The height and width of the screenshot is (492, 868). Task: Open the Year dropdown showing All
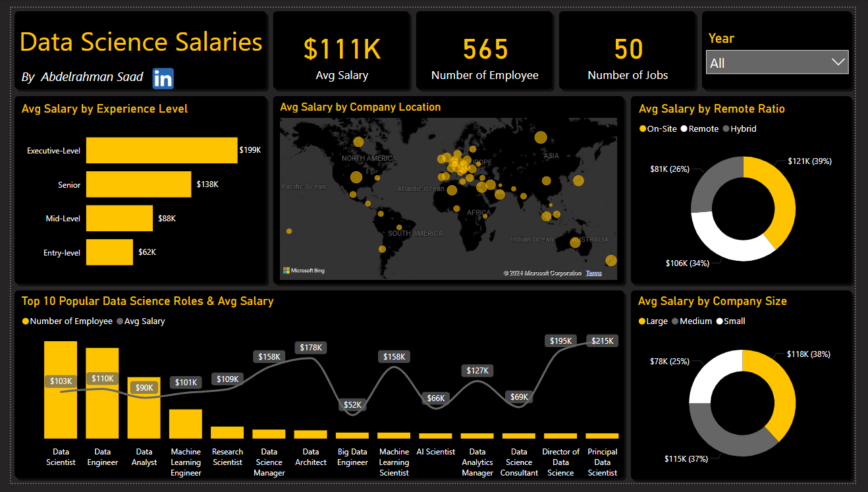[x=777, y=63]
